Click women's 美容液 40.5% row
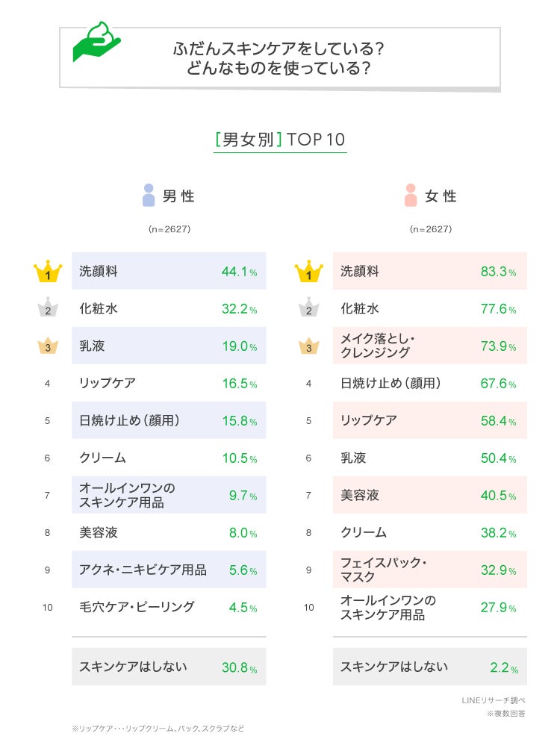The image size is (560, 754). click(x=429, y=495)
